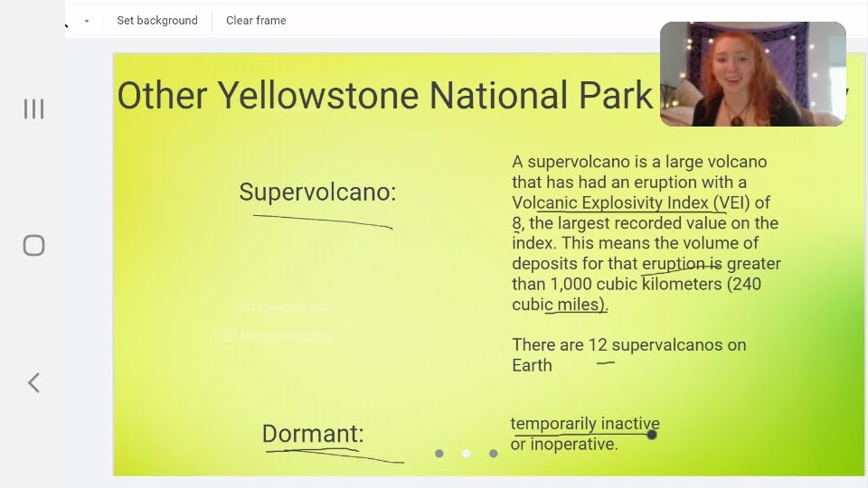The height and width of the screenshot is (488, 868).
Task: Click the dark dot after 'temporarily inactive'
Action: (652, 435)
